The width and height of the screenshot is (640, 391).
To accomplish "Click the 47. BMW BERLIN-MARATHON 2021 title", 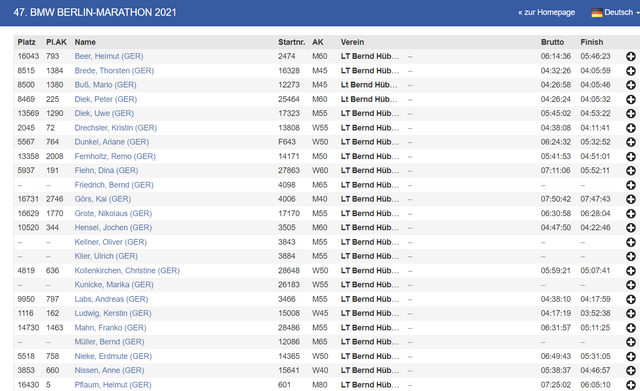I will (95, 12).
